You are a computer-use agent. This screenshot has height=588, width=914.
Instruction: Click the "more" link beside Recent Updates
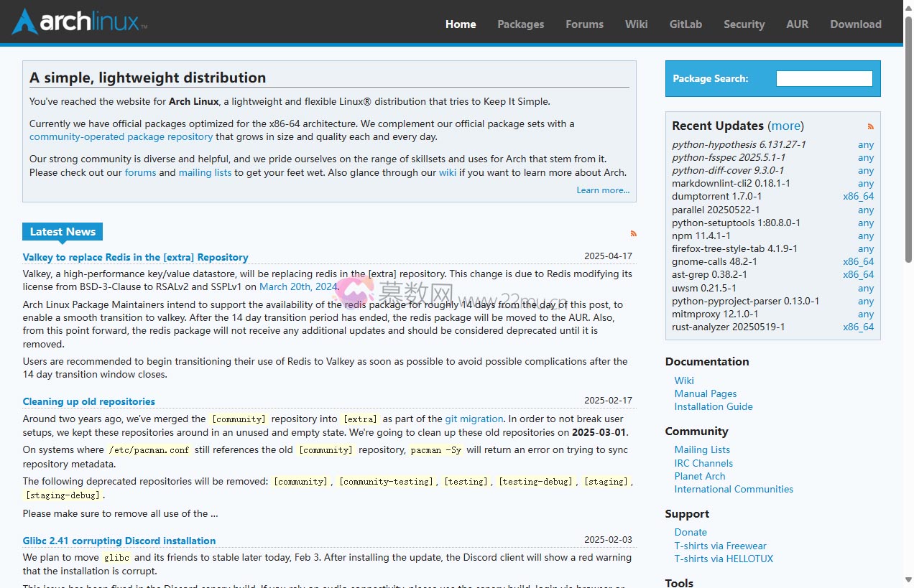pos(785,126)
